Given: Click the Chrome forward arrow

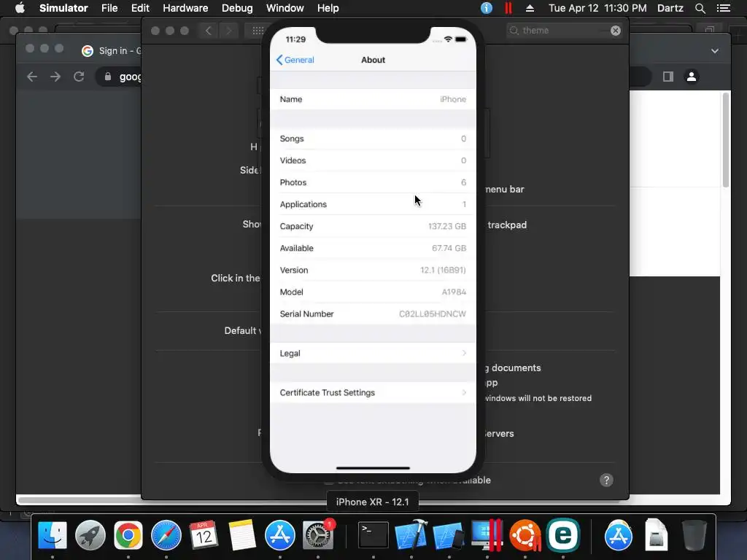Looking at the screenshot, I should [x=55, y=77].
